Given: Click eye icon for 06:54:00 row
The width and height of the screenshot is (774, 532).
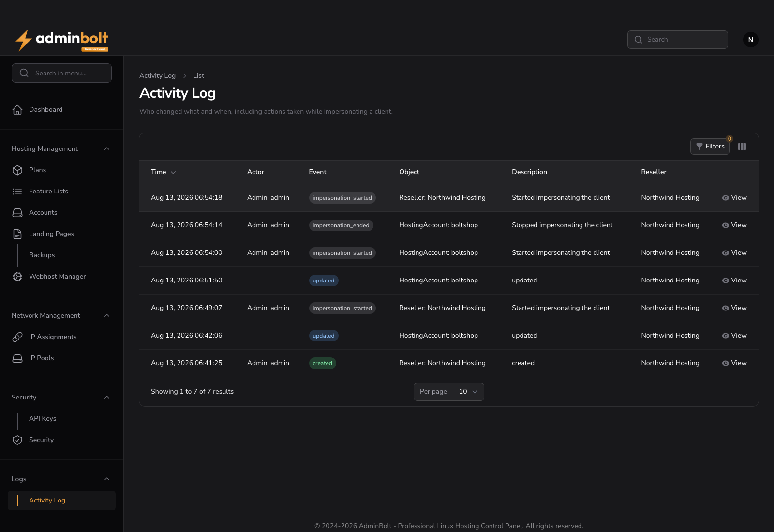Looking at the screenshot, I should (x=726, y=253).
